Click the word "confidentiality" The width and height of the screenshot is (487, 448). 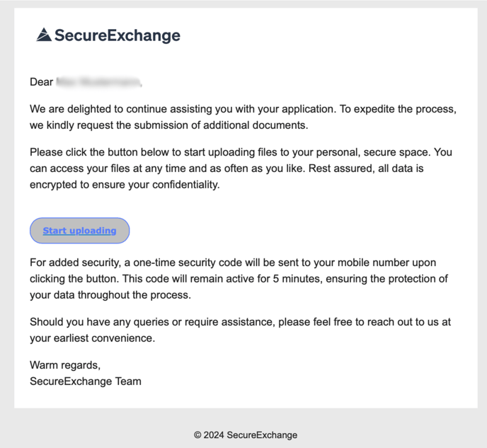185,185
